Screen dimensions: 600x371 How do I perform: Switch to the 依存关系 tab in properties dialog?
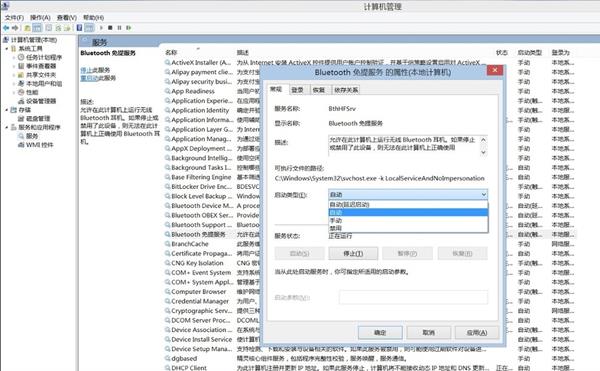click(346, 90)
